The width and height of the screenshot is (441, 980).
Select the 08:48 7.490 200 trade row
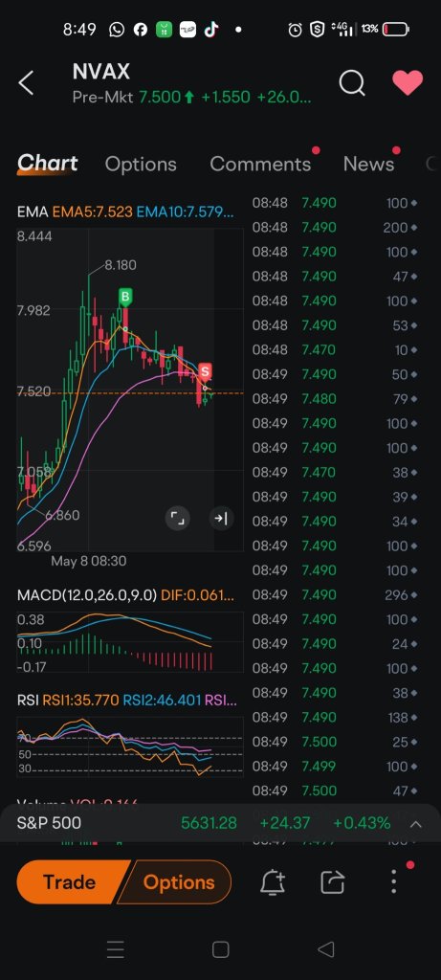pyautogui.click(x=335, y=228)
